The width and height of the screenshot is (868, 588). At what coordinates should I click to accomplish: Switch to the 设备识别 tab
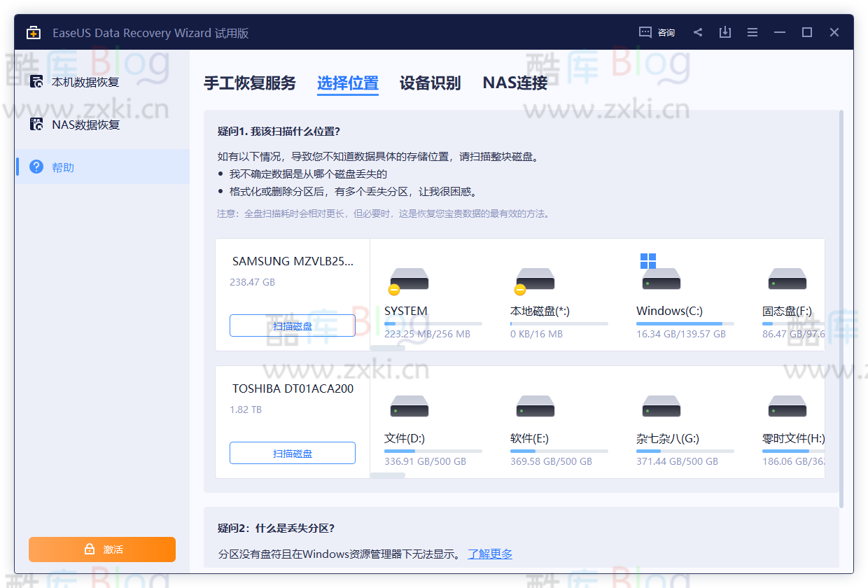[x=430, y=82]
